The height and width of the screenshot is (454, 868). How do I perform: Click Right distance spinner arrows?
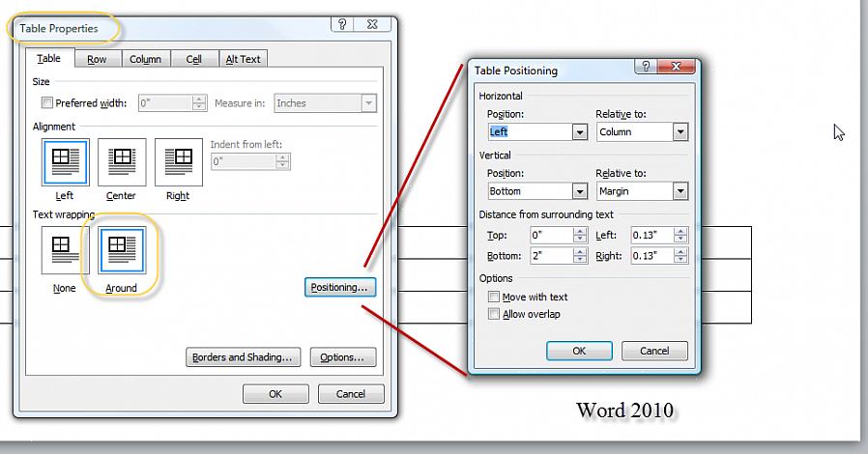pos(680,255)
